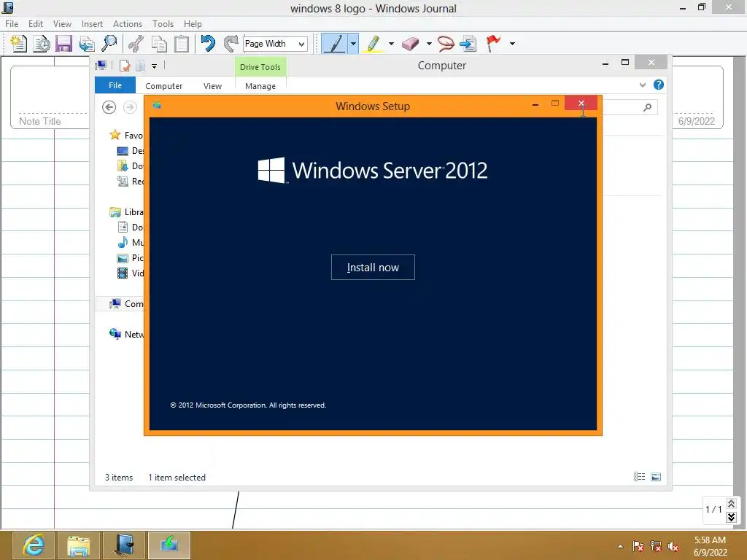
Task: Click the muted volume tray icon
Action: click(x=673, y=546)
